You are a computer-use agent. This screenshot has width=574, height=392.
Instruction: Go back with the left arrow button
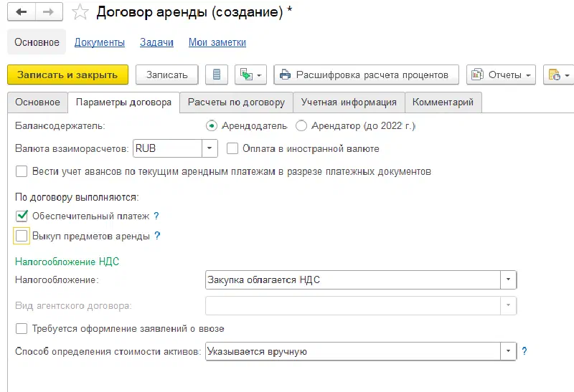coord(22,12)
